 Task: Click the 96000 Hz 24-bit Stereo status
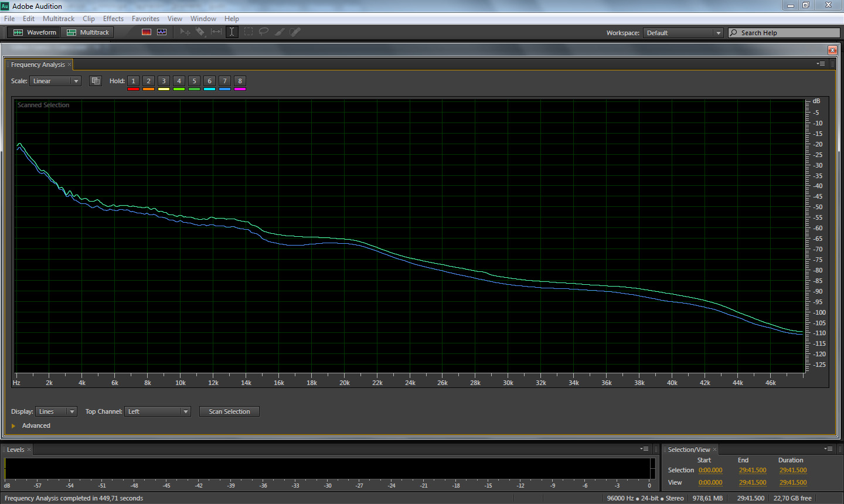tap(645, 498)
